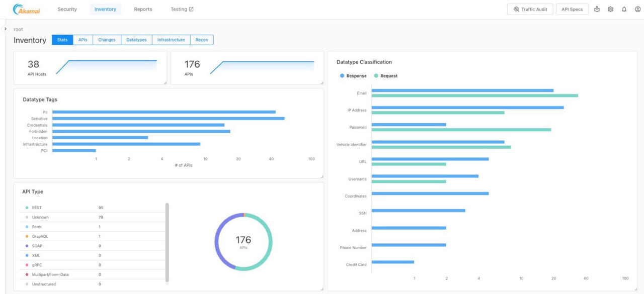The height and width of the screenshot is (294, 644).
Task: Click the learning resources icon in the header
Action: pyautogui.click(x=598, y=9)
